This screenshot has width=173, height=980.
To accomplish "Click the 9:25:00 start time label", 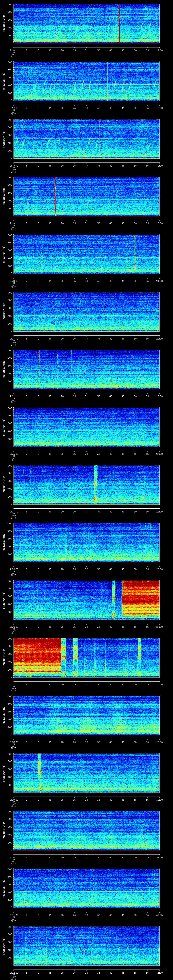I will pyautogui.click(x=14, y=569).
